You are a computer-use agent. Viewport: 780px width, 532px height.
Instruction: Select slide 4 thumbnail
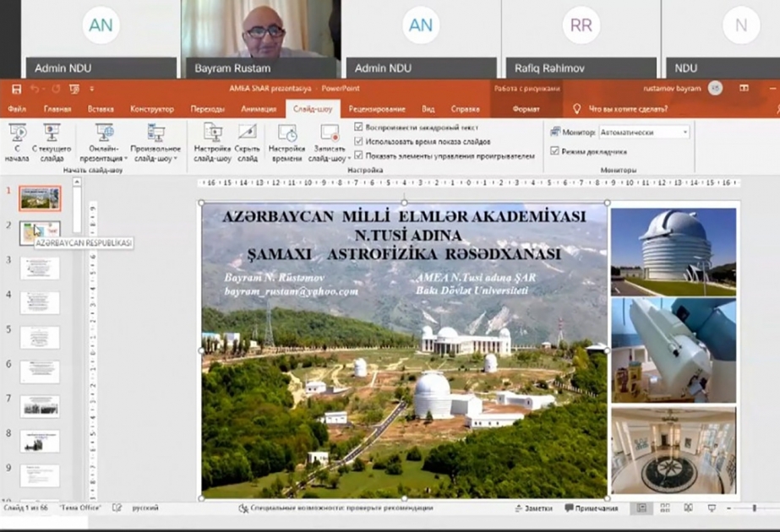tap(40, 303)
